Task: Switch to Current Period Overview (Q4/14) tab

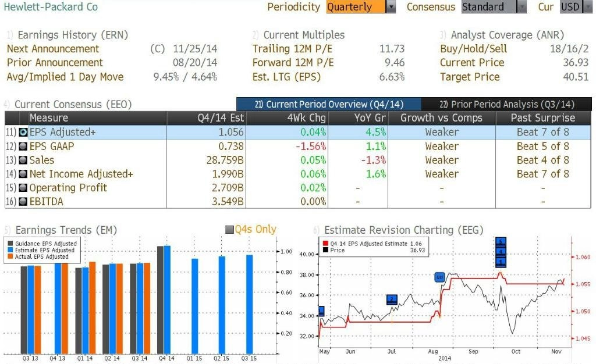Action: [329, 105]
